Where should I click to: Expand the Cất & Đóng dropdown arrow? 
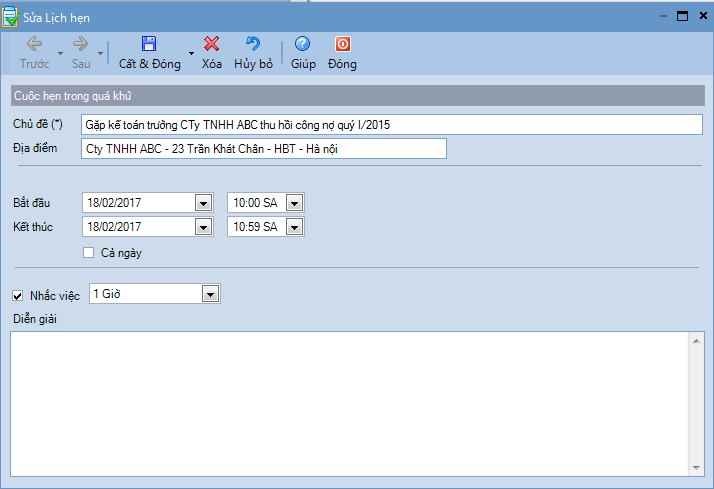(x=191, y=53)
